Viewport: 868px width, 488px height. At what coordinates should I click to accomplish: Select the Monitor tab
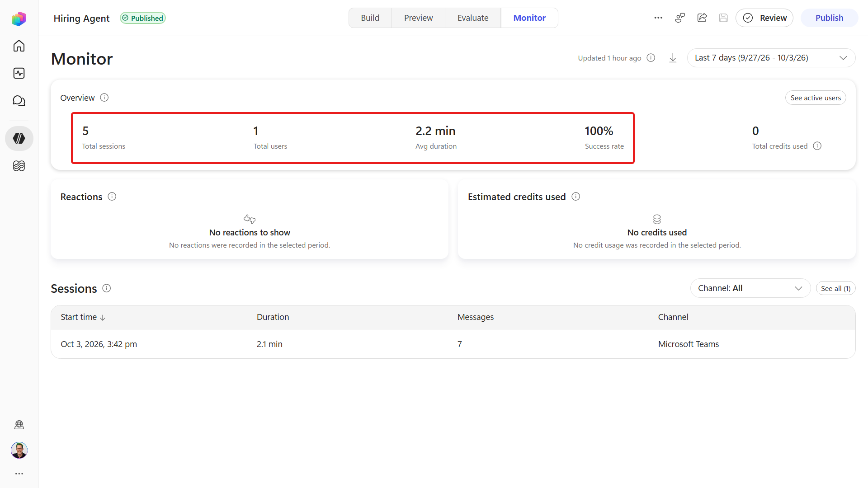click(x=529, y=18)
